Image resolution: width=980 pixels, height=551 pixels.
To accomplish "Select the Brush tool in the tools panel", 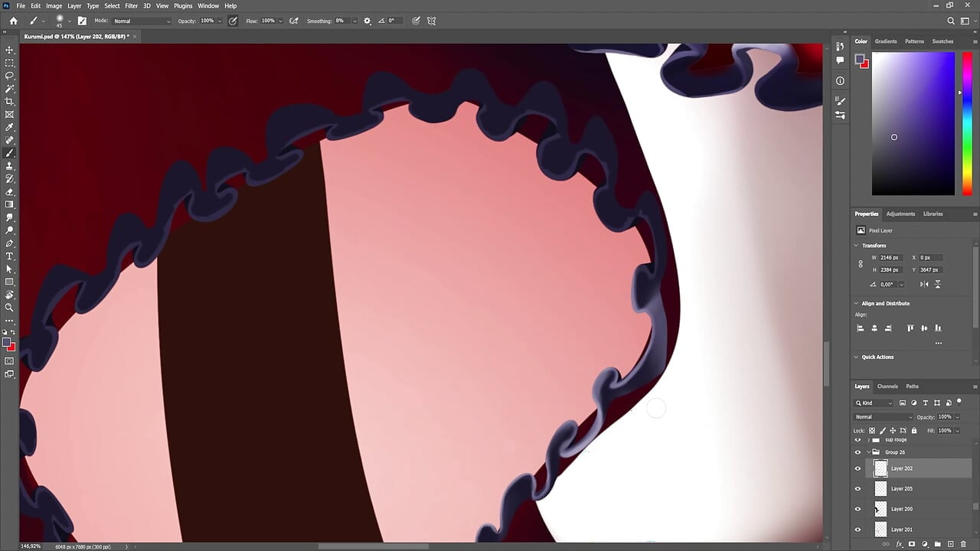I will [10, 153].
